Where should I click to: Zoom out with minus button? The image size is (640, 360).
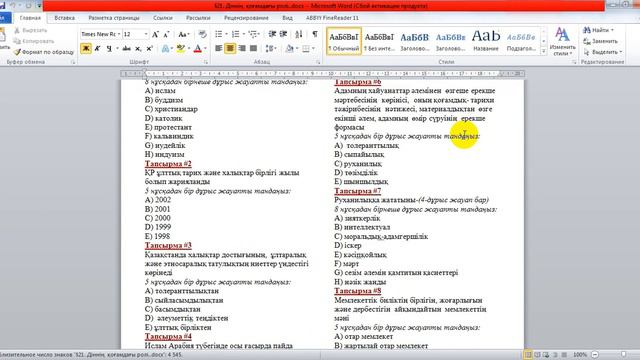(595, 355)
